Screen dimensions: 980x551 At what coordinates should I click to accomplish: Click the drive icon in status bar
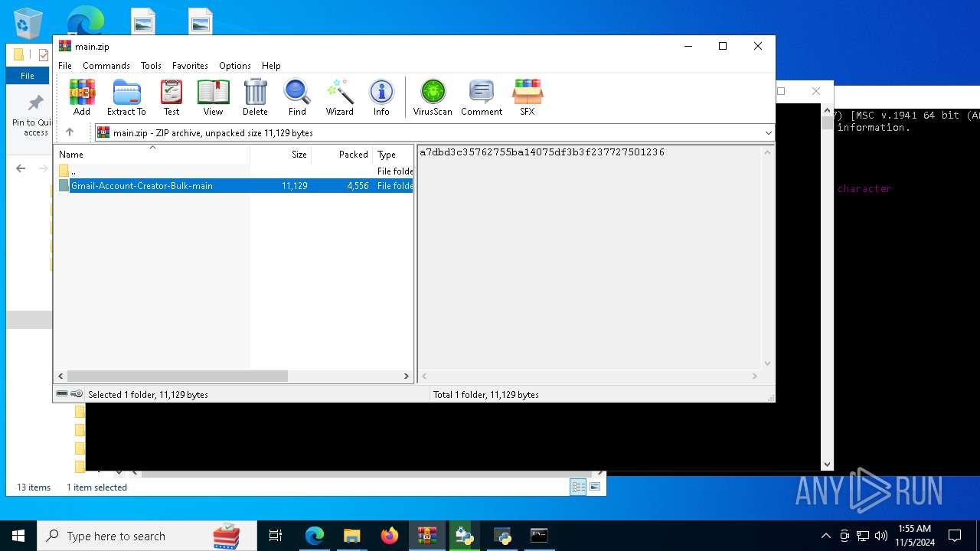(x=62, y=394)
